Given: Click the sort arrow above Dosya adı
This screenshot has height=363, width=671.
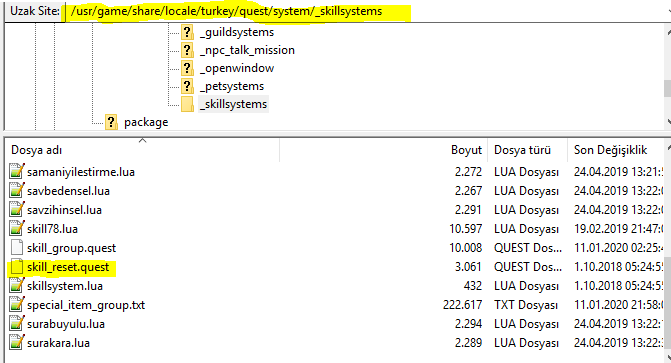Looking at the screenshot, I should 143,140.
